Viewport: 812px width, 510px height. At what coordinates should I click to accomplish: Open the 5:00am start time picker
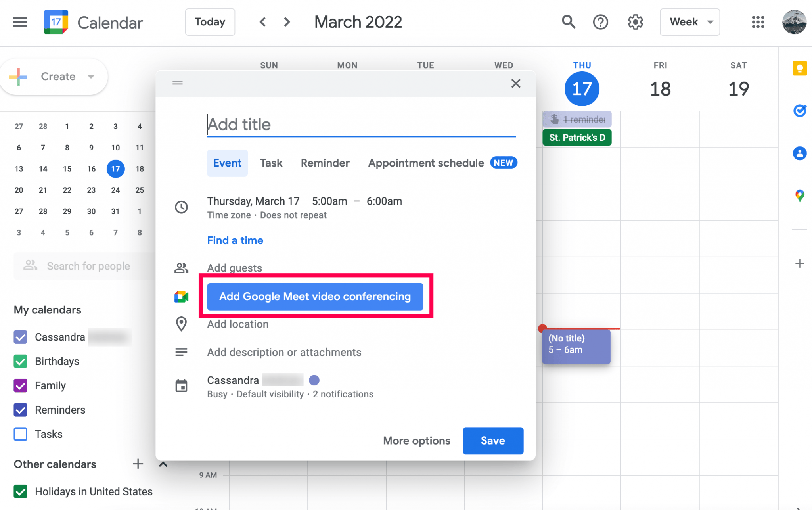(x=329, y=201)
